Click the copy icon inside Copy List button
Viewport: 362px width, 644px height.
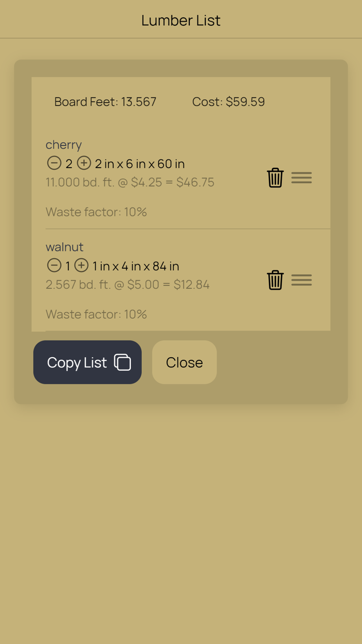coord(123,362)
